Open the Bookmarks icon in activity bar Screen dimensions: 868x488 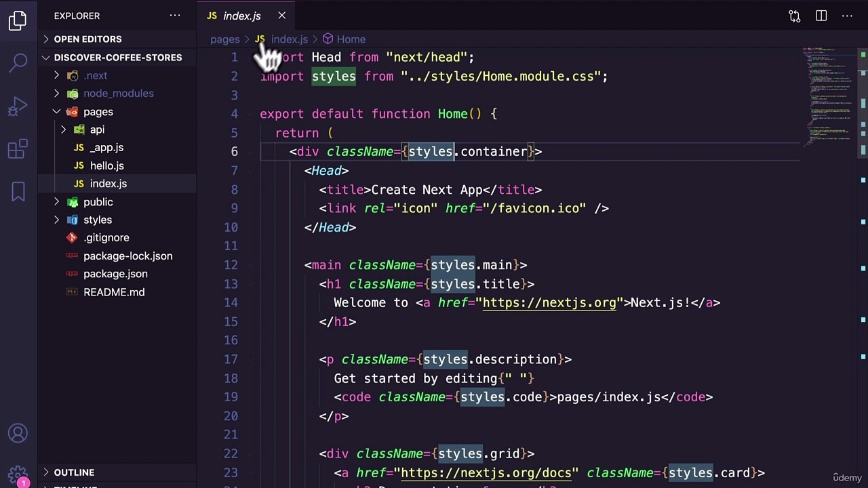tap(18, 192)
